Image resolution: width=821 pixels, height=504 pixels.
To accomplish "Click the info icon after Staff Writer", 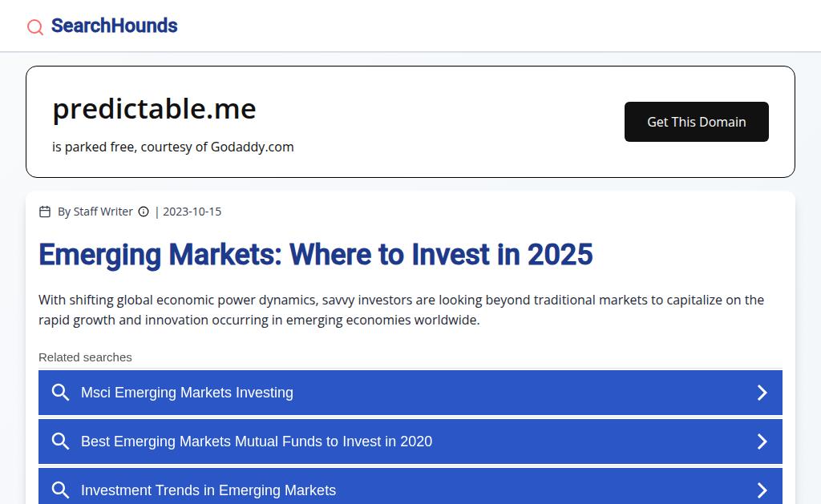I will point(144,212).
